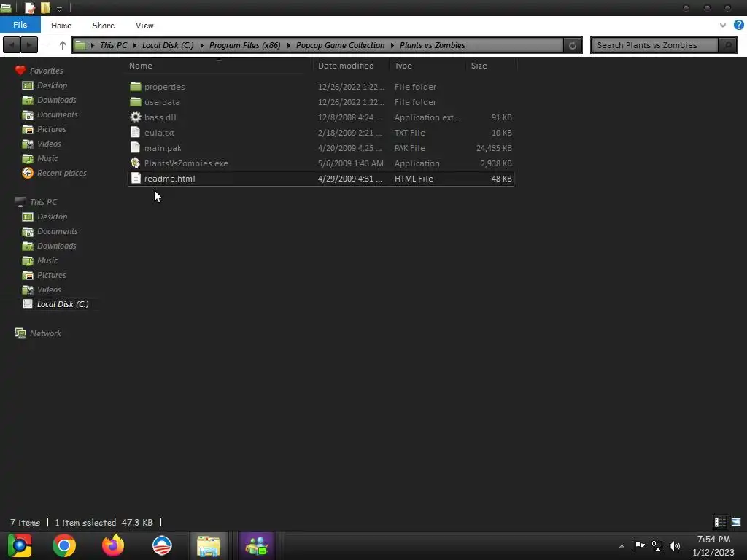Click the Plants vs Zombies breadcrumb segment
This screenshot has width=747, height=560.
click(432, 45)
